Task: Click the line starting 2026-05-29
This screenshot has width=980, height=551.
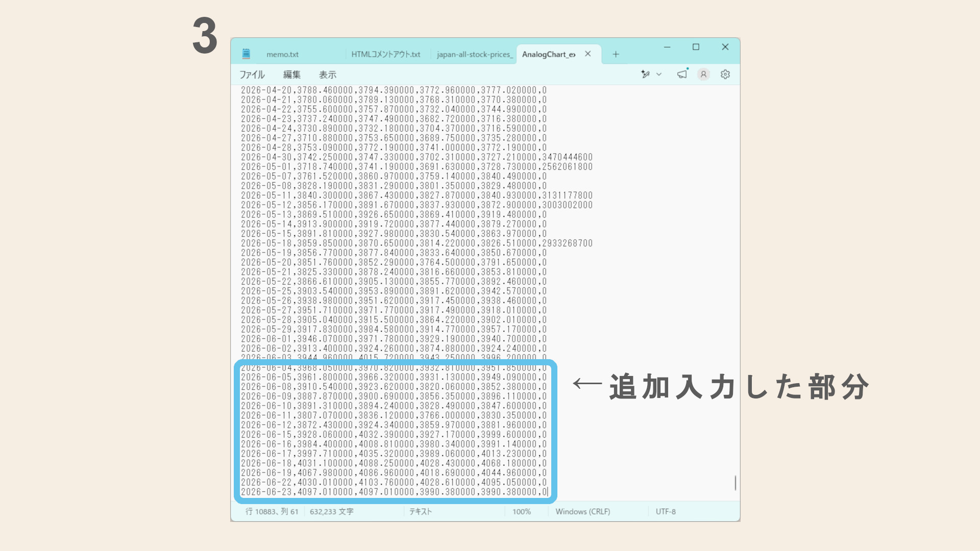Action: (x=394, y=330)
